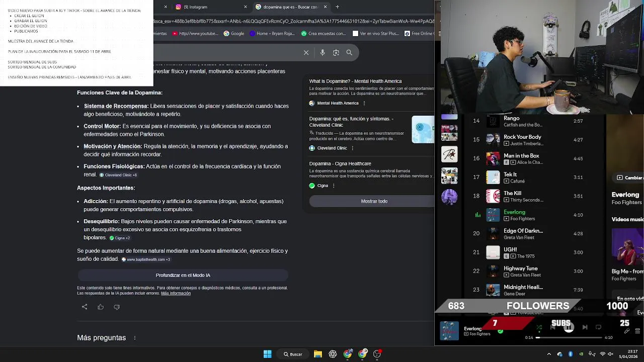Open the Dopamina - Cigna Healthcare result

[340, 163]
